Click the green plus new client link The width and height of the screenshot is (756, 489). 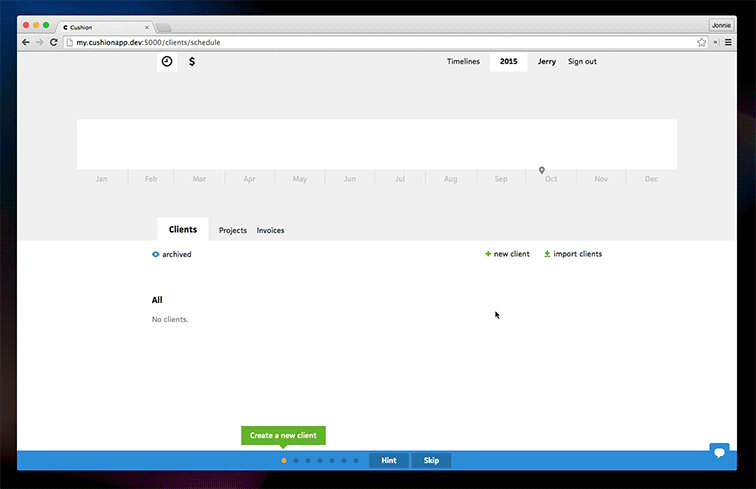coord(507,254)
